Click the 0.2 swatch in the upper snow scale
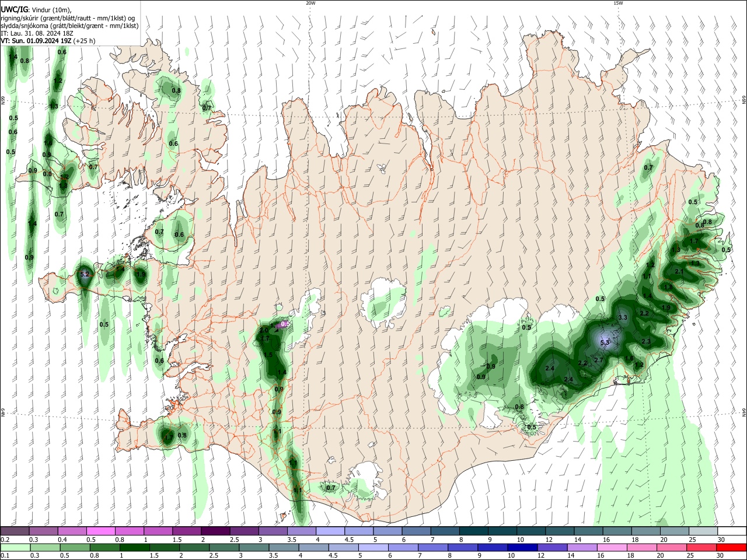 tap(15, 531)
